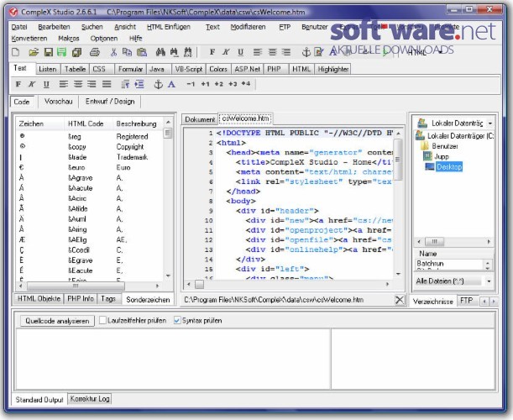Click the code editor horizontal scrollbar thumb
Viewport: 513px width, 420px height.
pyautogui.click(x=199, y=285)
